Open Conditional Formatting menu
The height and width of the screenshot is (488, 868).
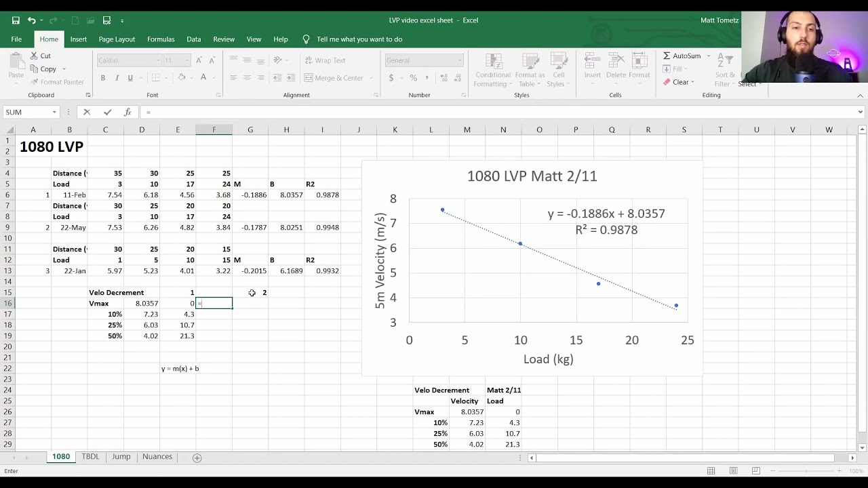point(493,70)
